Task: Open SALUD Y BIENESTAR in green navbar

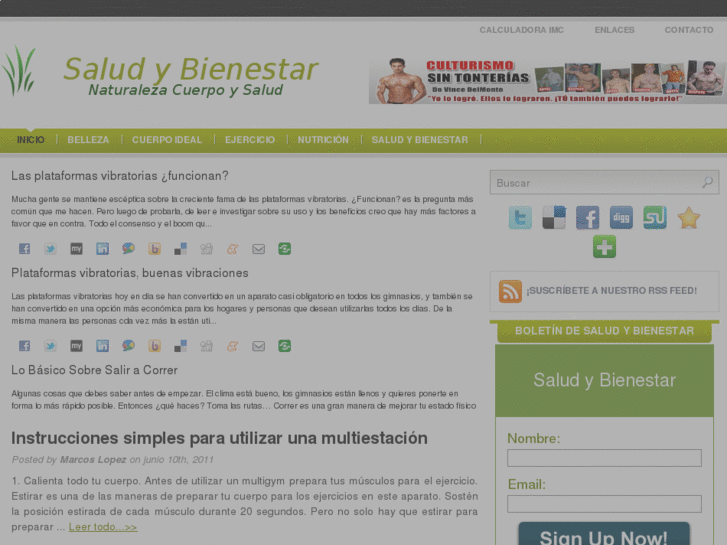Action: click(420, 140)
